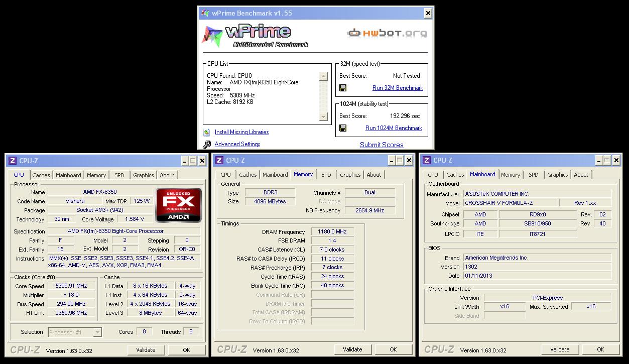629x364 pixels.
Task: Click the Install Missing Libraries icon
Action: point(207,133)
